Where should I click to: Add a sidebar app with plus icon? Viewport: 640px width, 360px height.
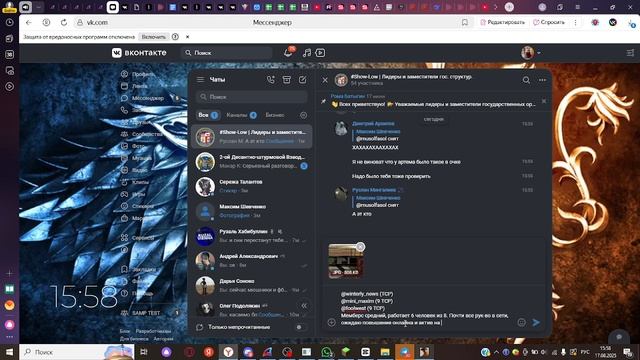pos(9,273)
